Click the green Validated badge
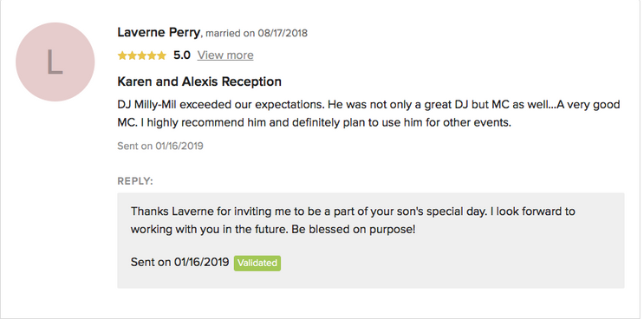The height and width of the screenshot is (319, 644). pos(257,263)
